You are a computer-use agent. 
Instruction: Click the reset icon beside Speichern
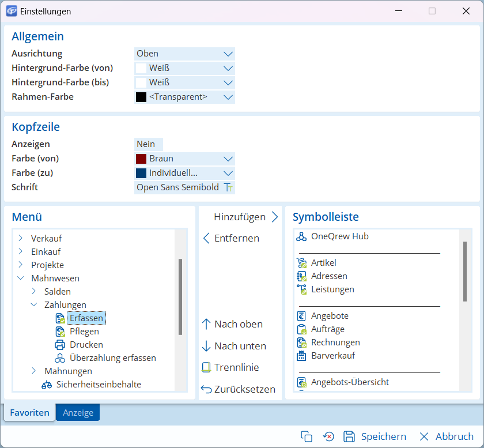pos(328,436)
